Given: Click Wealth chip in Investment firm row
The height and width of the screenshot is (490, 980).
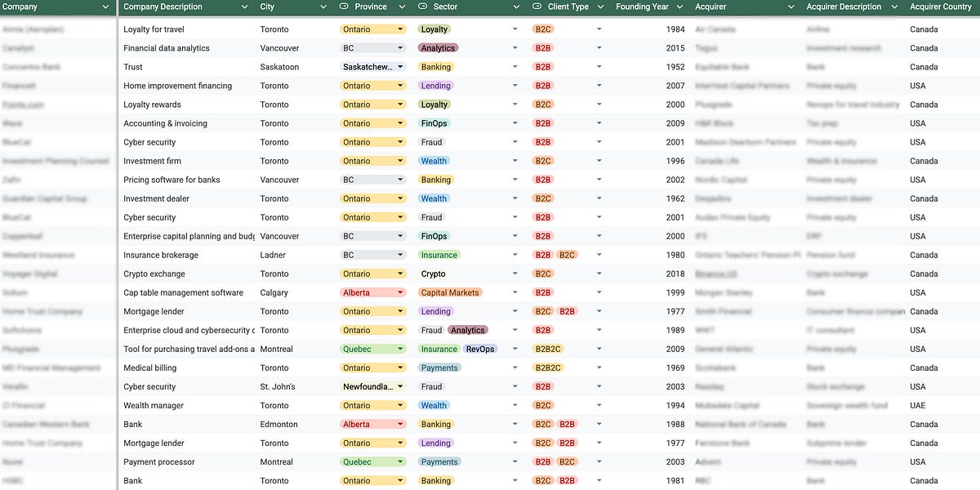Looking at the screenshot, I should (x=434, y=161).
